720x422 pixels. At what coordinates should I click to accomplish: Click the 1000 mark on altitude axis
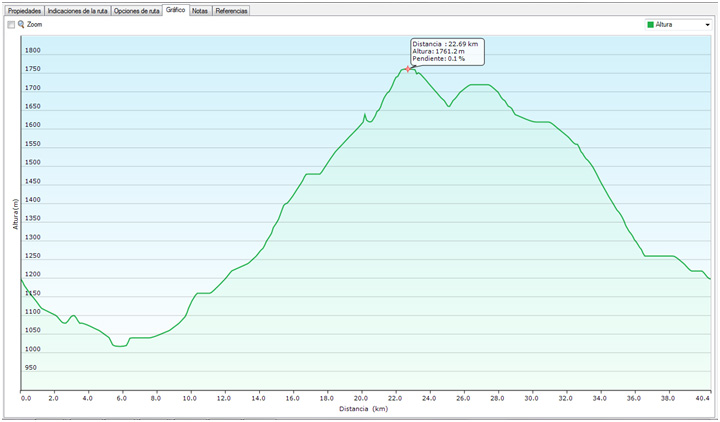pos(33,349)
